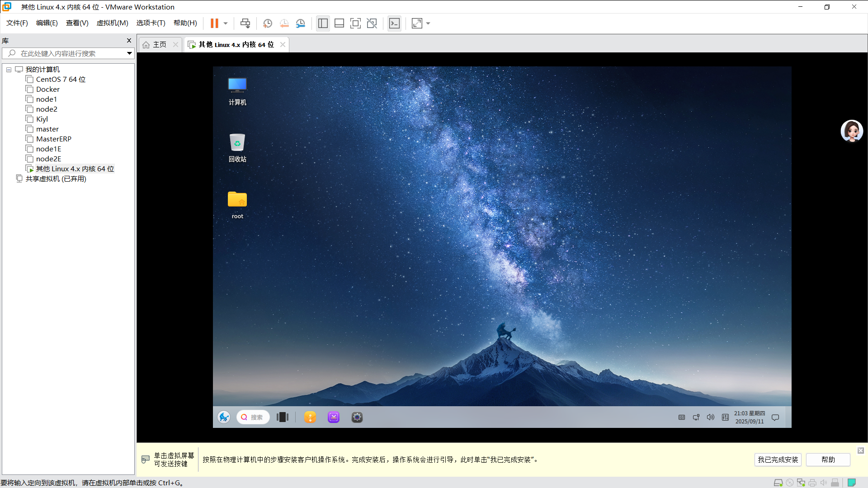The height and width of the screenshot is (488, 868).
Task: Enable Unity mode
Action: pyautogui.click(x=372, y=23)
